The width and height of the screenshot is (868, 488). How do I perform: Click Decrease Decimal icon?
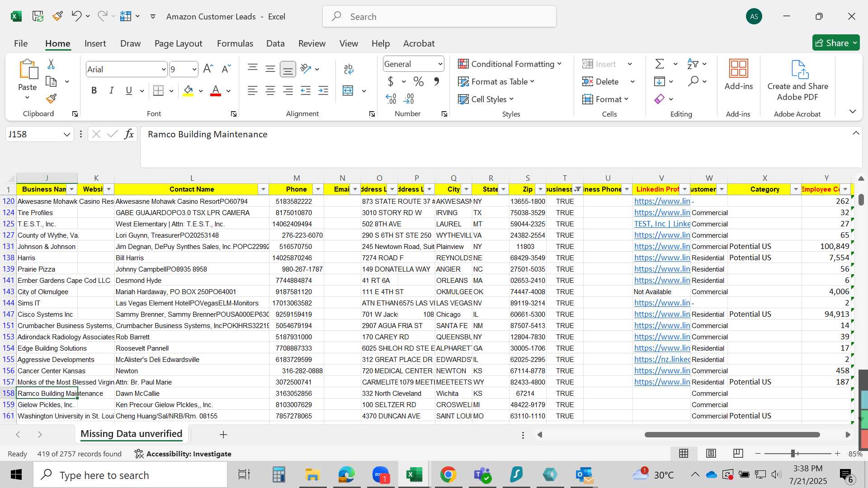pyautogui.click(x=409, y=99)
